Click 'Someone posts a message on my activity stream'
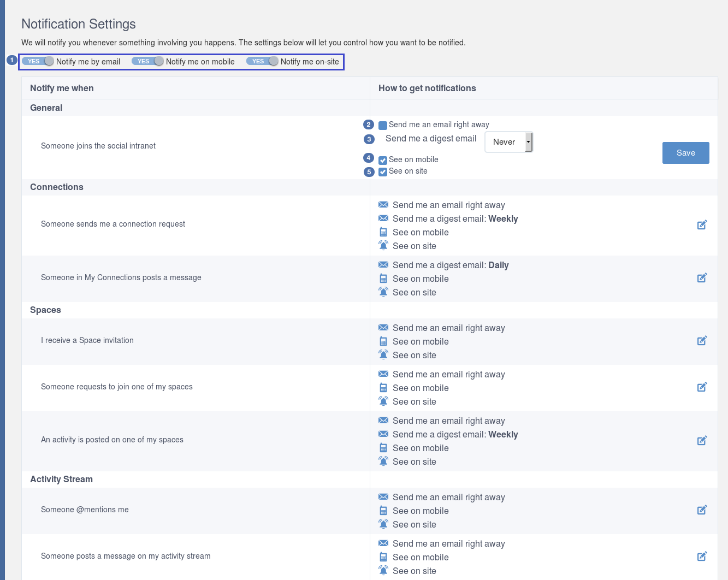This screenshot has height=580, width=728. 126,556
